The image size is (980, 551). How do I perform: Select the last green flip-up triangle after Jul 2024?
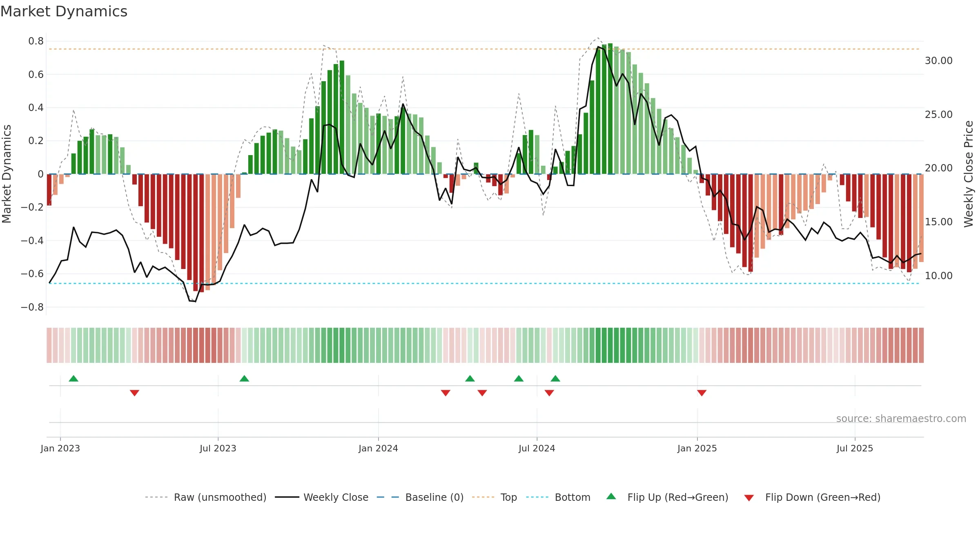tap(555, 378)
